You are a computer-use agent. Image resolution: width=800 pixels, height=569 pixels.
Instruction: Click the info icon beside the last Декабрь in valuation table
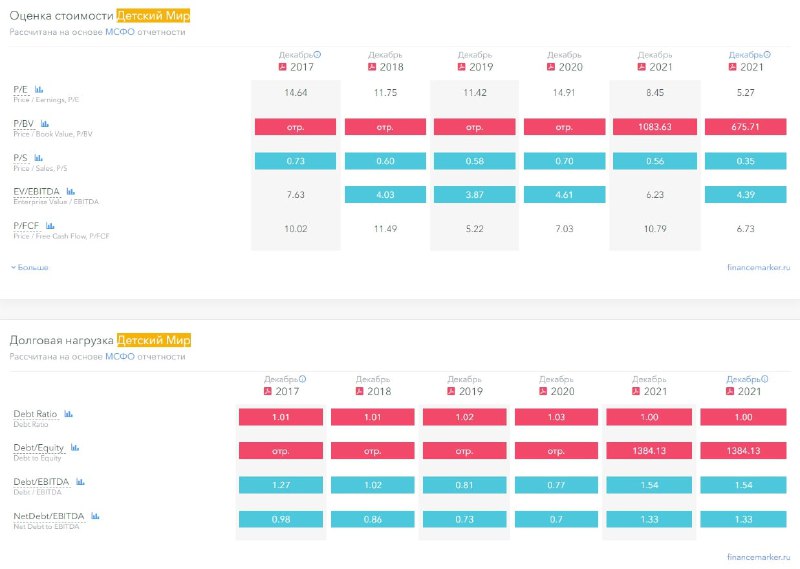767,54
